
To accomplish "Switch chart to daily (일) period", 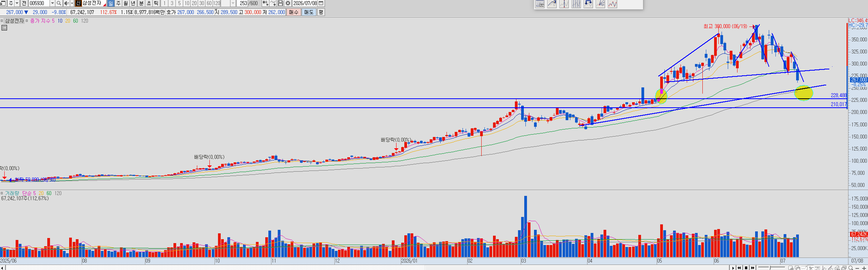I will [x=111, y=3].
